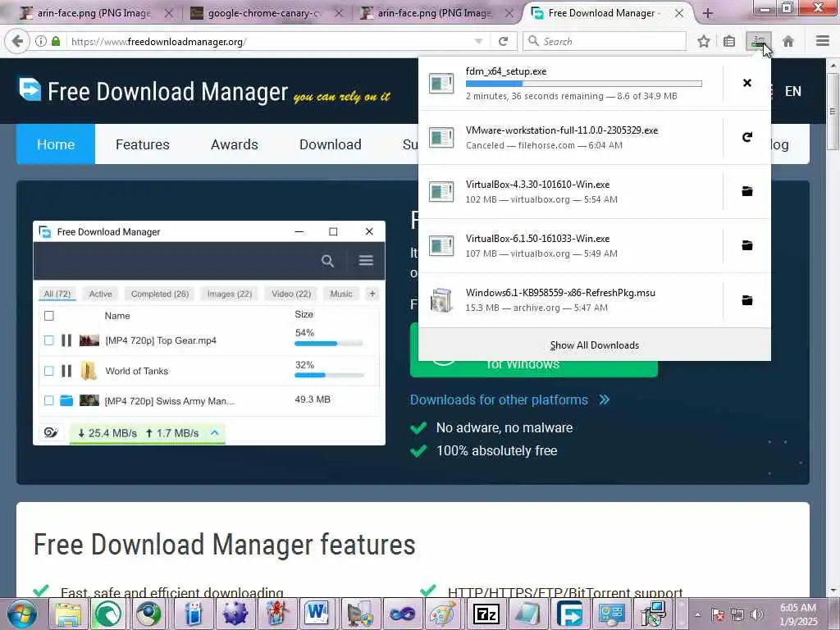Image resolution: width=840 pixels, height=630 pixels.
Task: Open Windows Explorer from the taskbar
Action: pos(69,614)
